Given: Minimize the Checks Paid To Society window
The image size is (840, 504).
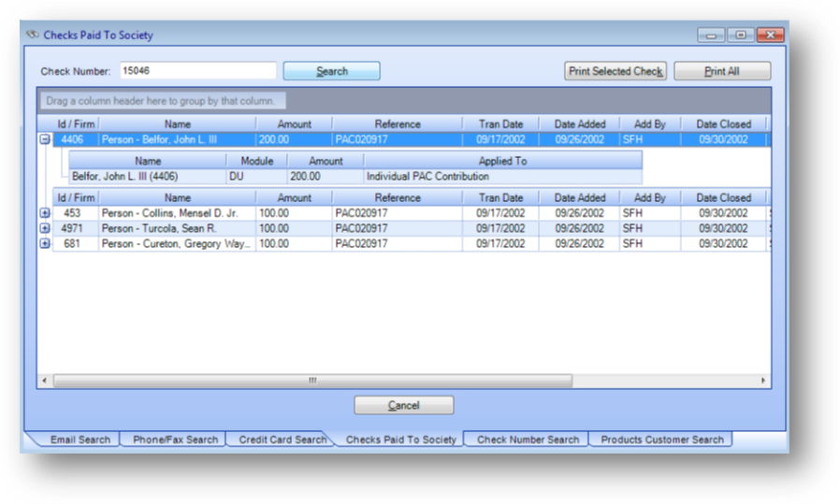Looking at the screenshot, I should [711, 35].
